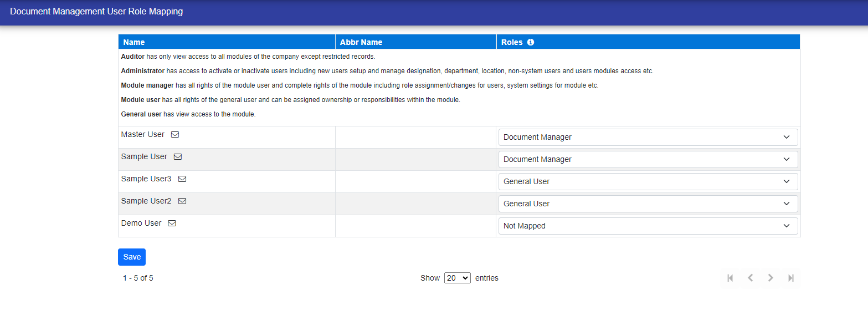Image resolution: width=868 pixels, height=325 pixels.
Task: Change the role dropdown for Sample User2
Action: click(x=648, y=204)
